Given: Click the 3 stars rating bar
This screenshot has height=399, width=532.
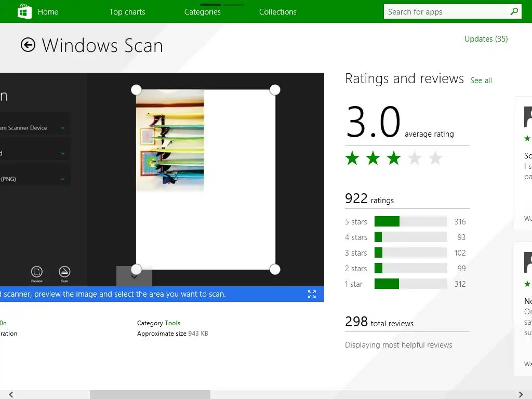Looking at the screenshot, I should pyautogui.click(x=410, y=252).
